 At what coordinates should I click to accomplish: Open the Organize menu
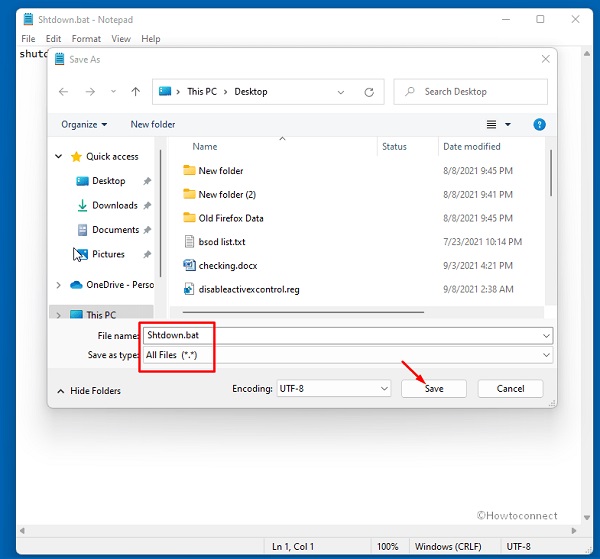84,125
